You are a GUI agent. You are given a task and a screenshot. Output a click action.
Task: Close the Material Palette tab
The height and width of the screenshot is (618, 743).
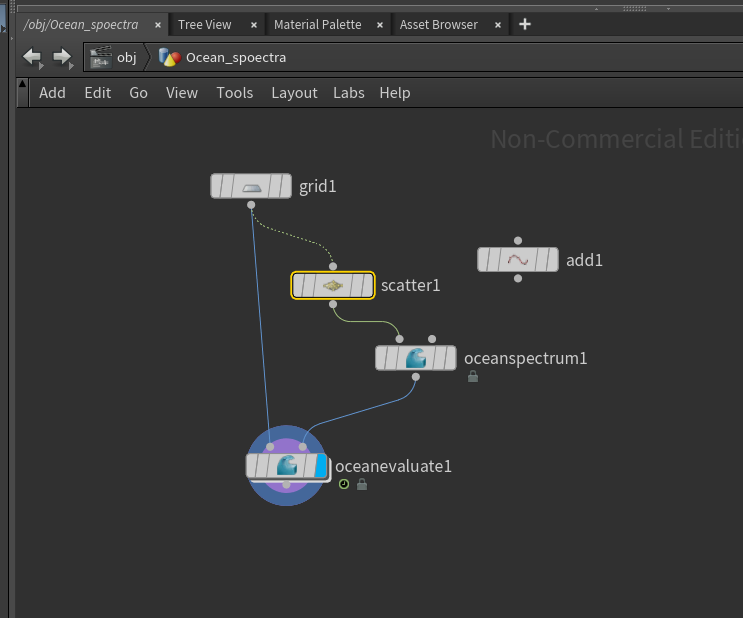coord(380,25)
